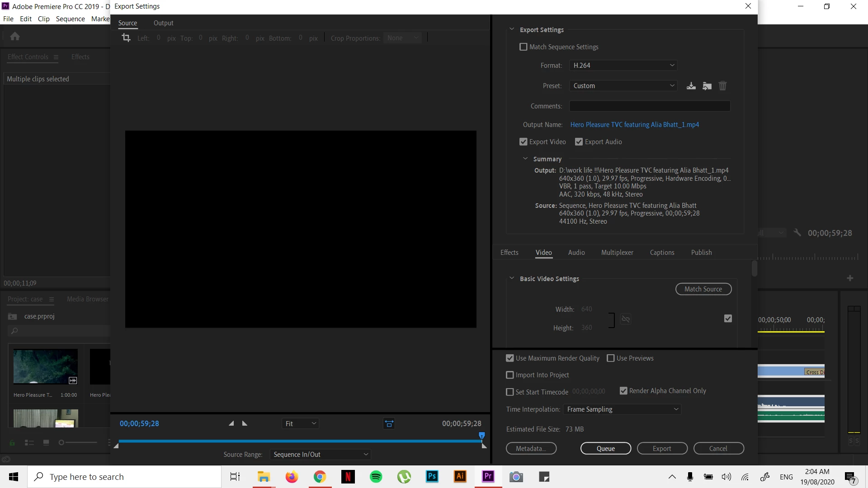Click the Queue button
This screenshot has width=868, height=488.
605,448
